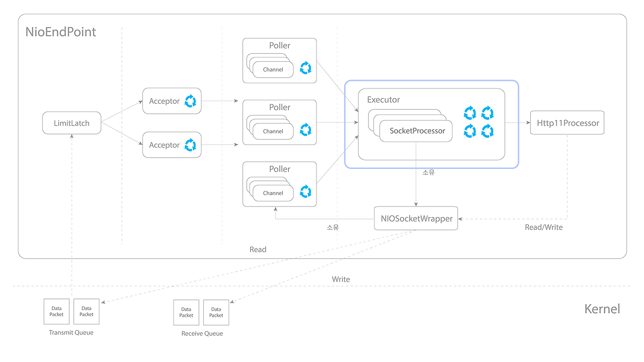Select the blue cycle icon in the bottom Poller

305,192
